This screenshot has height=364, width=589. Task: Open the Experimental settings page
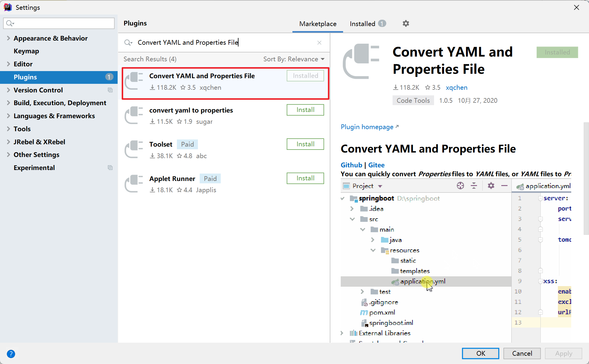coord(34,168)
